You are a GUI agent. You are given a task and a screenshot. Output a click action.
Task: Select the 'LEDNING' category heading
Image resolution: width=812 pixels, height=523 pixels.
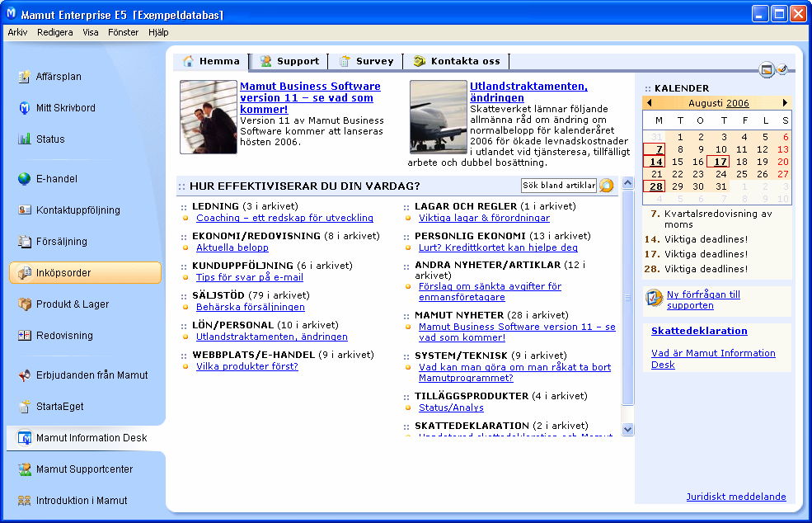[x=215, y=206]
